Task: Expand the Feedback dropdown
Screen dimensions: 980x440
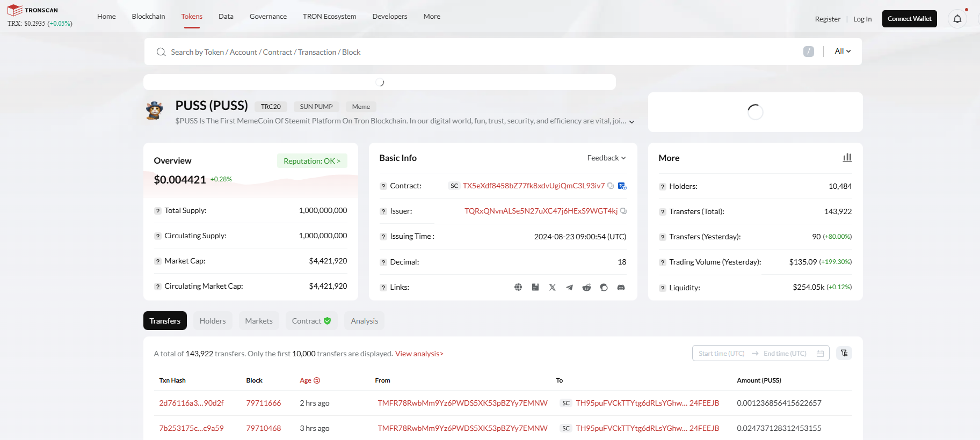Action: (x=606, y=158)
